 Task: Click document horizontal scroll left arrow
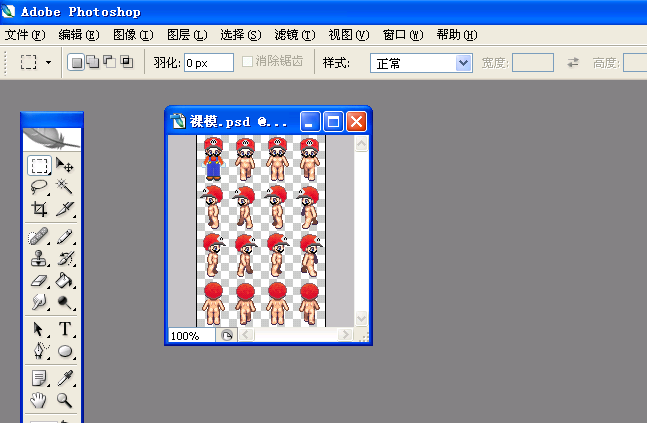[246, 334]
